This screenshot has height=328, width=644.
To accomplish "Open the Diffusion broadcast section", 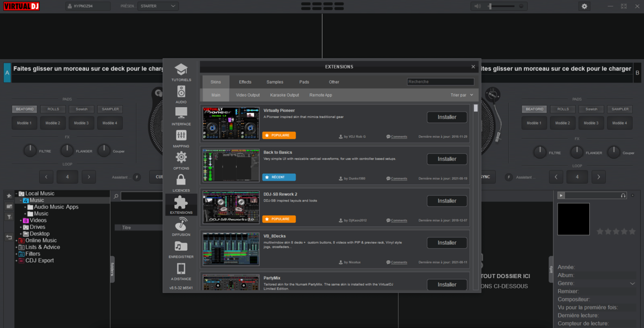I will [x=181, y=227].
